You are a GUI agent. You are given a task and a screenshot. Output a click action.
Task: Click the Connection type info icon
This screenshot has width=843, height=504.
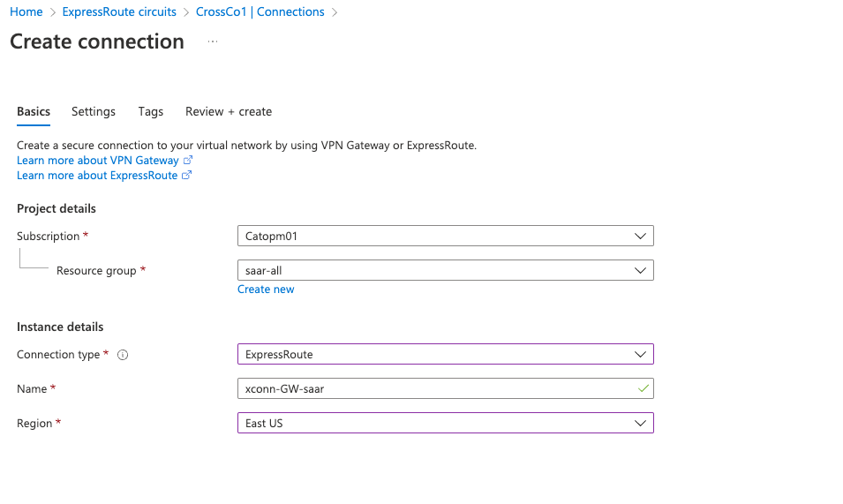(123, 355)
